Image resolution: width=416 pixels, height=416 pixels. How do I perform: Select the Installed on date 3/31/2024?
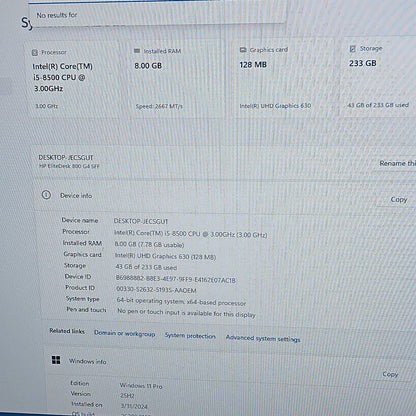134,406
